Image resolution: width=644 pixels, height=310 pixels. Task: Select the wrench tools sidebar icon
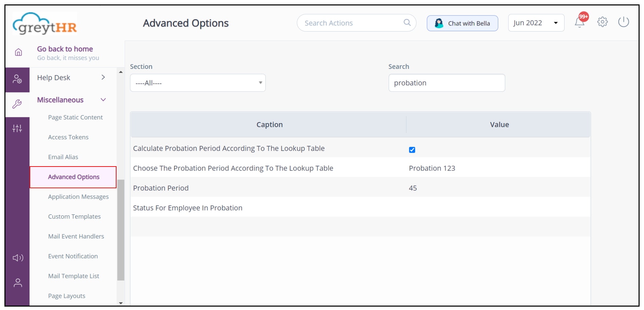(x=17, y=104)
